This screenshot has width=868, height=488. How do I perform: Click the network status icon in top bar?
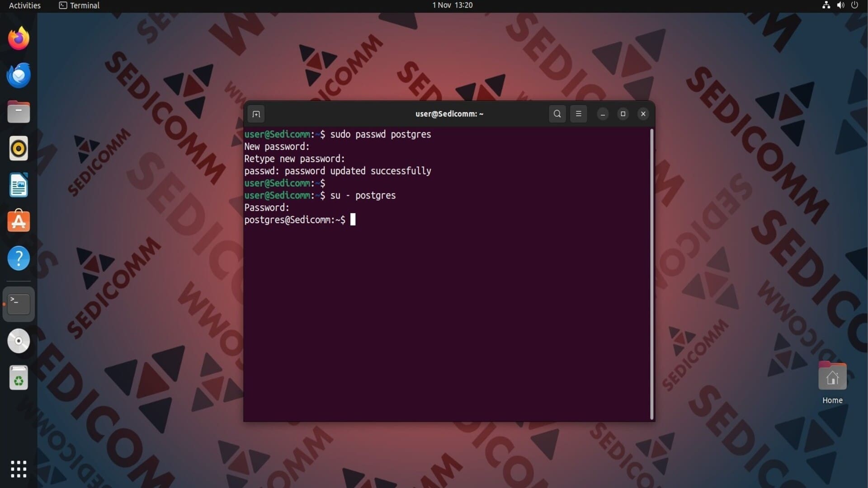(826, 5)
